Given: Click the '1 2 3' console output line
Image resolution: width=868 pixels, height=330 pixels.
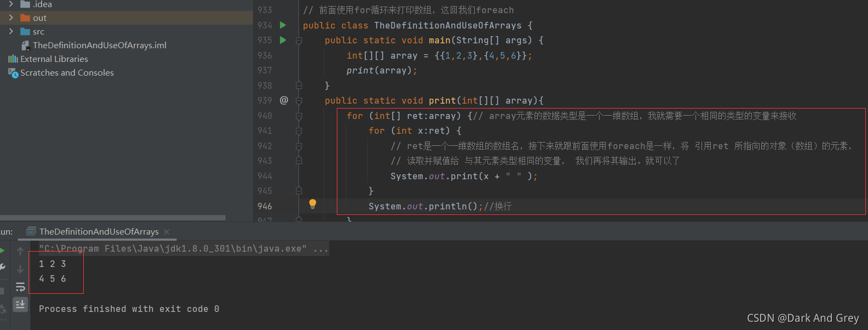Looking at the screenshot, I should point(53,264).
